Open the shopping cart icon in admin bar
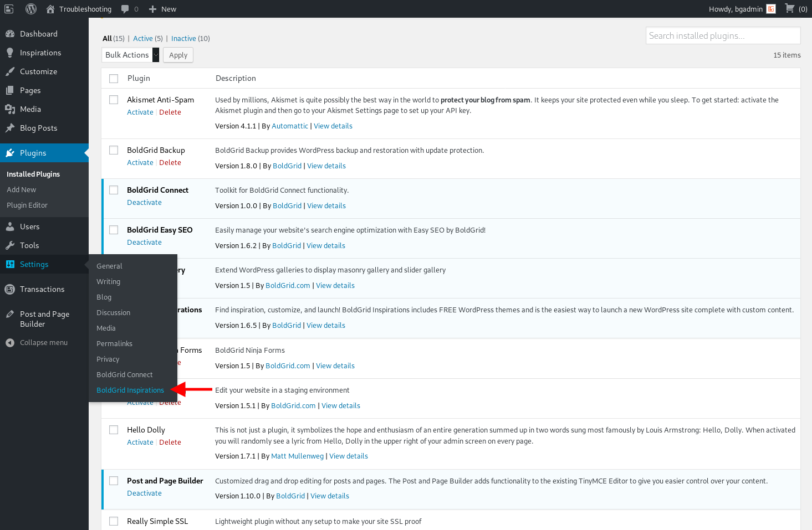Image resolution: width=812 pixels, height=530 pixels. [x=789, y=8]
